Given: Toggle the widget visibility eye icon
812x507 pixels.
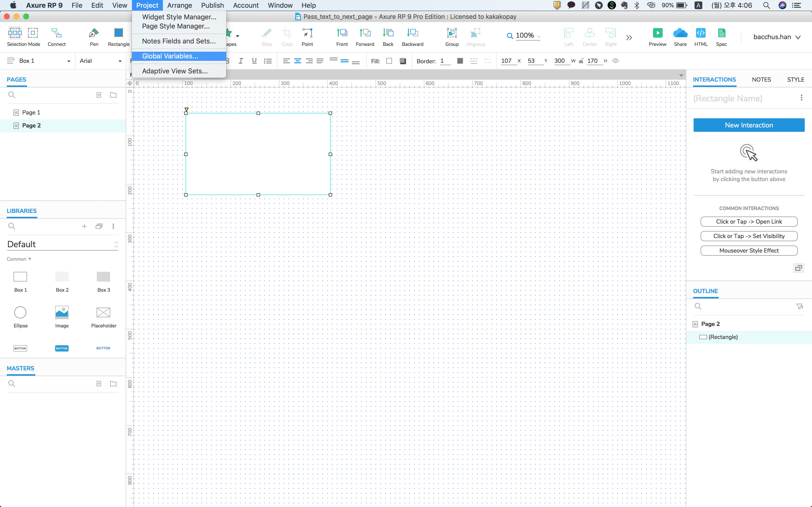Looking at the screenshot, I should coord(615,61).
